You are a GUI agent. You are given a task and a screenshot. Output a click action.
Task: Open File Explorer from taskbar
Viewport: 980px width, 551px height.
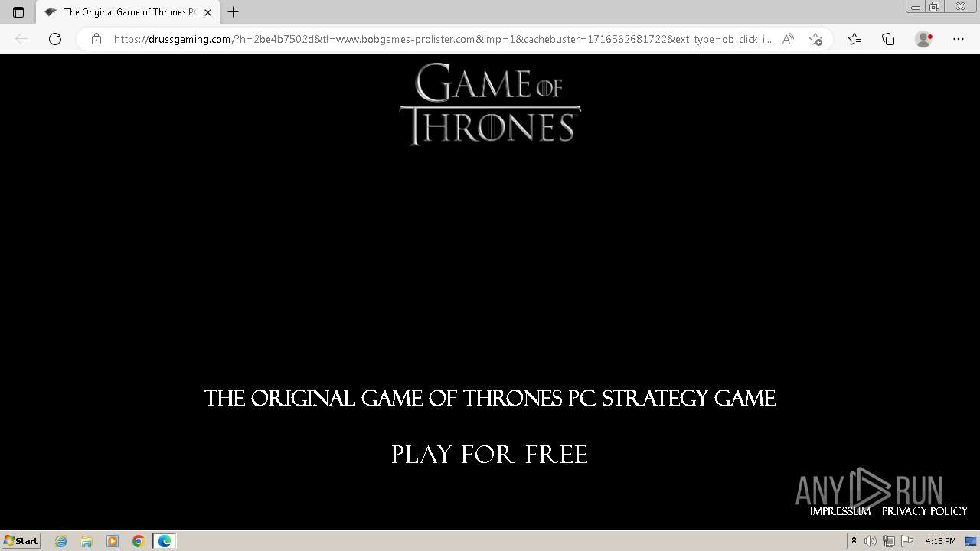[x=87, y=541]
